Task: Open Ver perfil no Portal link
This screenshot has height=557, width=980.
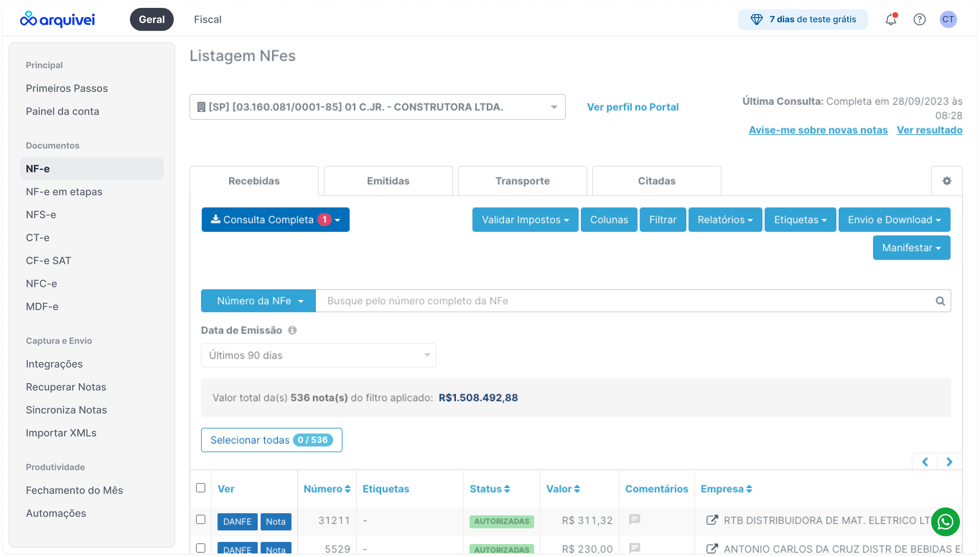Action: click(633, 107)
